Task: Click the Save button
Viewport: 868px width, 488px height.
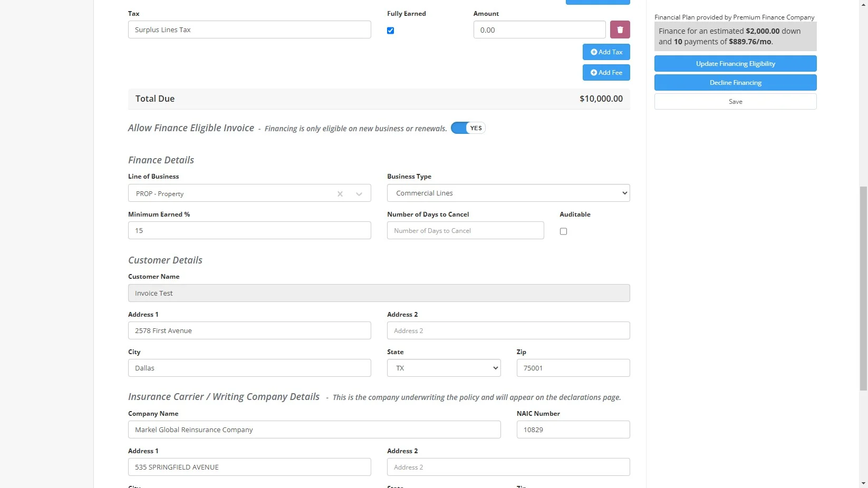Action: click(735, 102)
